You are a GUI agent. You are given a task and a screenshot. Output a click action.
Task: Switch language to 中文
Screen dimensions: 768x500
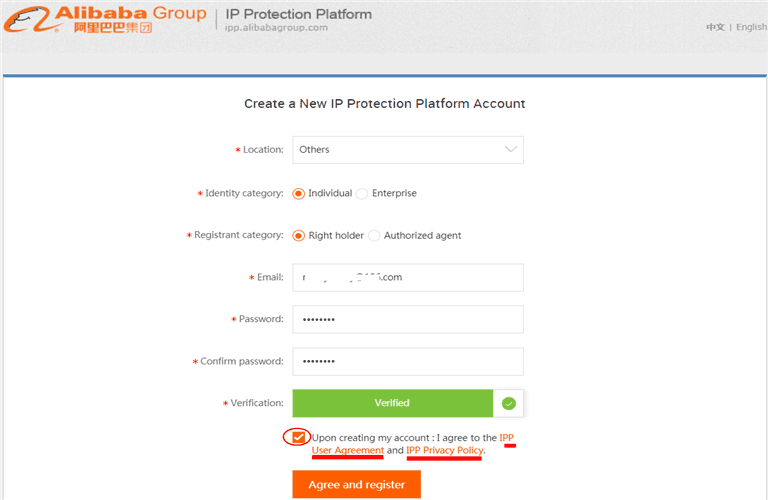[x=715, y=27]
